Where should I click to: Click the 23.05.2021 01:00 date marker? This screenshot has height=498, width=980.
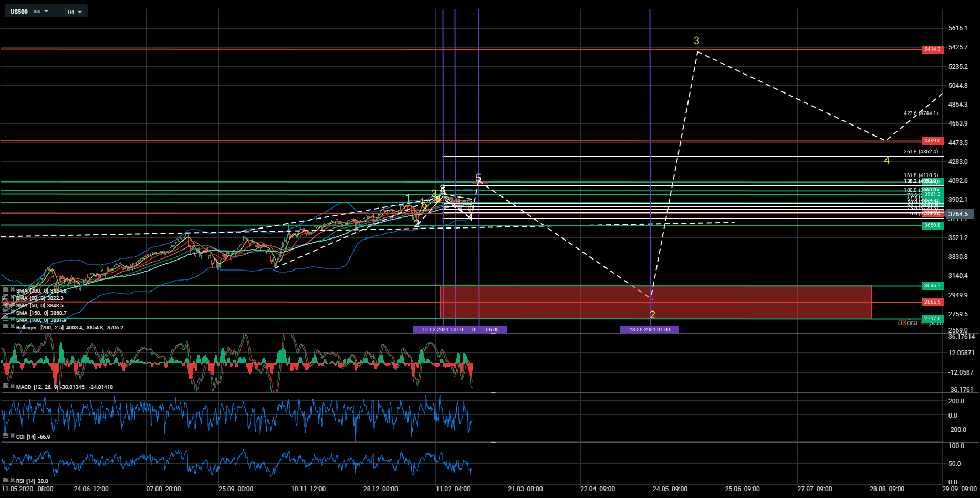(x=649, y=330)
